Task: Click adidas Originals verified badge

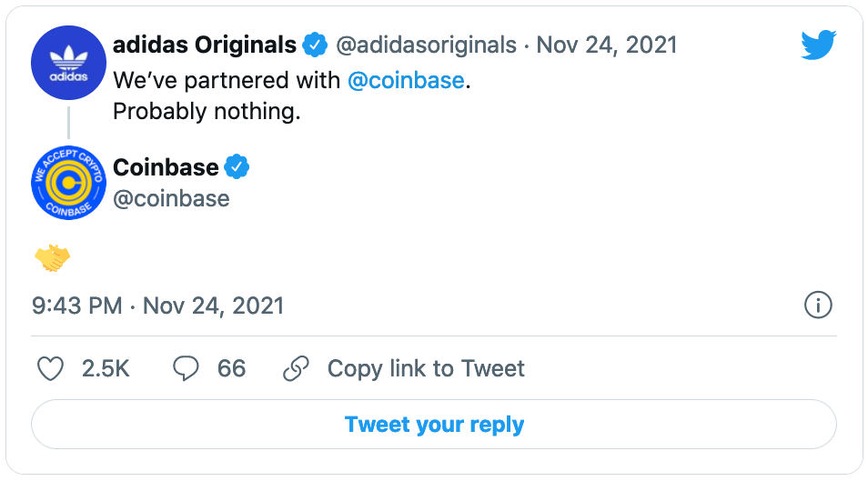Action: click(315, 45)
